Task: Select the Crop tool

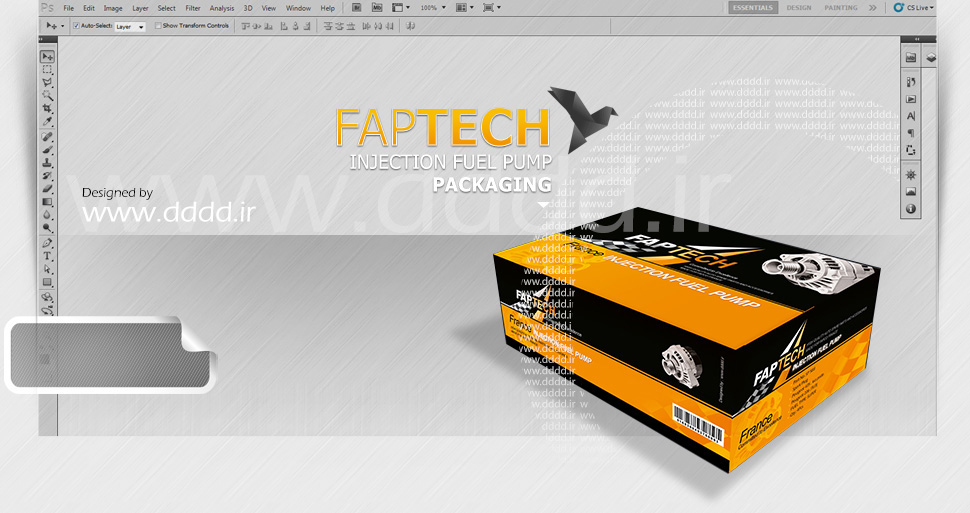Action: point(47,108)
